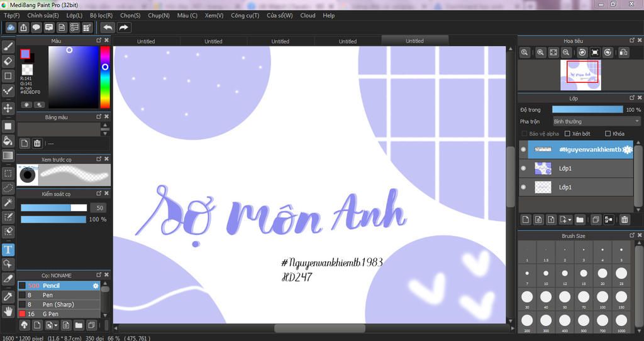Viewport: 644px width, 341px height.
Task: Zoom out using Navigator magnifier minus
Action: click(566, 52)
